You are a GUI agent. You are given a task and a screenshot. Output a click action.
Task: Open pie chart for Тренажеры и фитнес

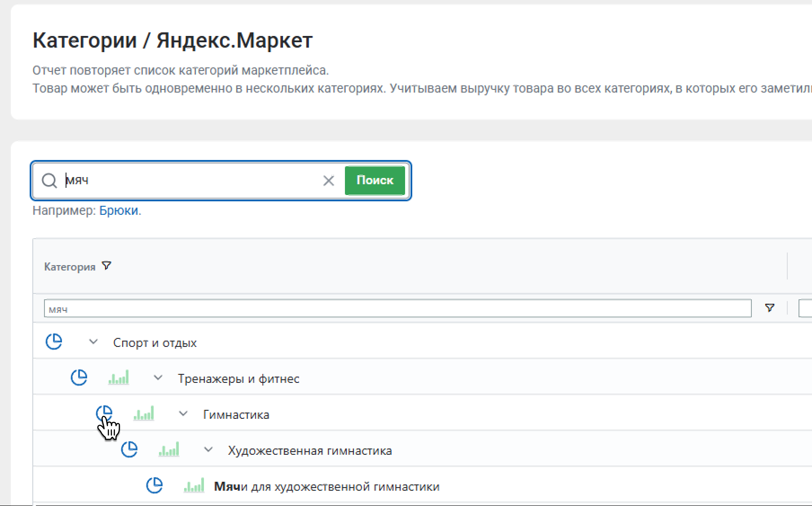click(x=79, y=377)
